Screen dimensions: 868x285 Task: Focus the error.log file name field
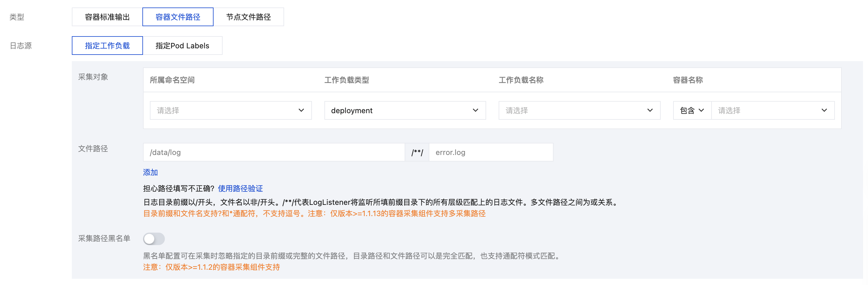coord(491,152)
